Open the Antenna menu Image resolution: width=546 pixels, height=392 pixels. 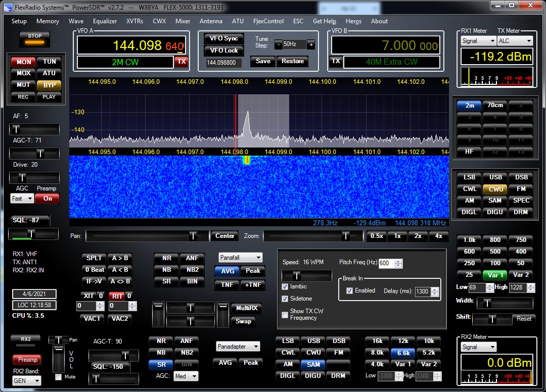point(211,21)
